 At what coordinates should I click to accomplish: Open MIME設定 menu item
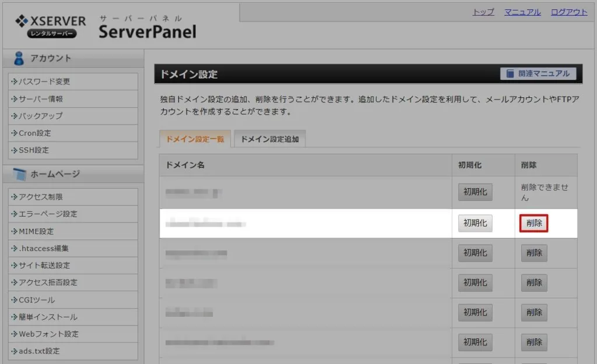tap(73, 231)
